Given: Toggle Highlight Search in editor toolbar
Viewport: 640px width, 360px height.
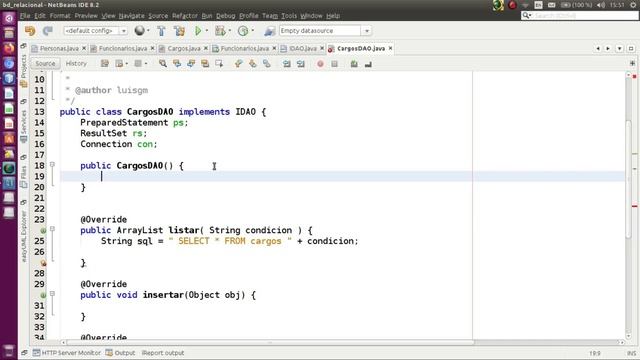Looking at the screenshot, I should pos(205,64).
